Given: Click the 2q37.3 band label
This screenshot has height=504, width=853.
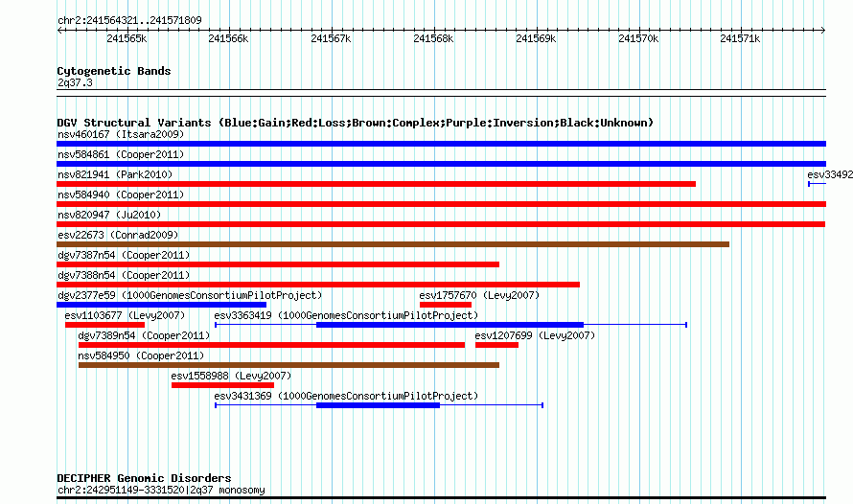Looking at the screenshot, I should [75, 82].
